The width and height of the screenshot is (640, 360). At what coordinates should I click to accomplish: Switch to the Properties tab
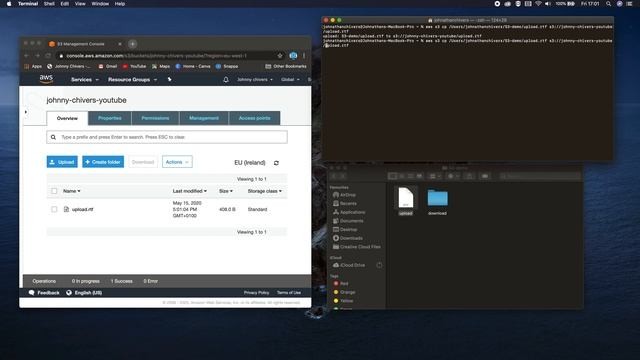tap(110, 118)
